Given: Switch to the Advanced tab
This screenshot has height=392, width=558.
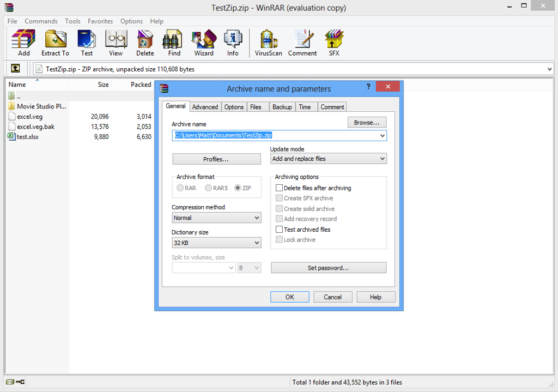Looking at the screenshot, I should coord(205,107).
